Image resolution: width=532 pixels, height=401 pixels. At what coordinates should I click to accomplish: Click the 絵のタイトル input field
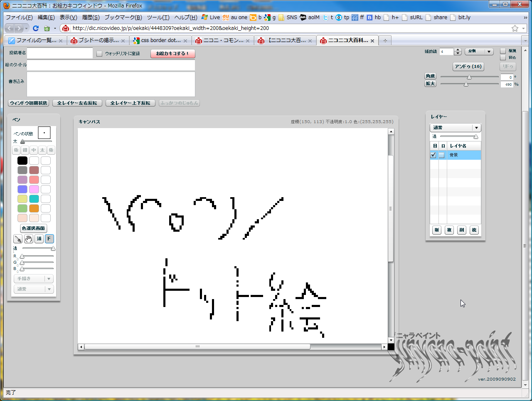point(111,65)
